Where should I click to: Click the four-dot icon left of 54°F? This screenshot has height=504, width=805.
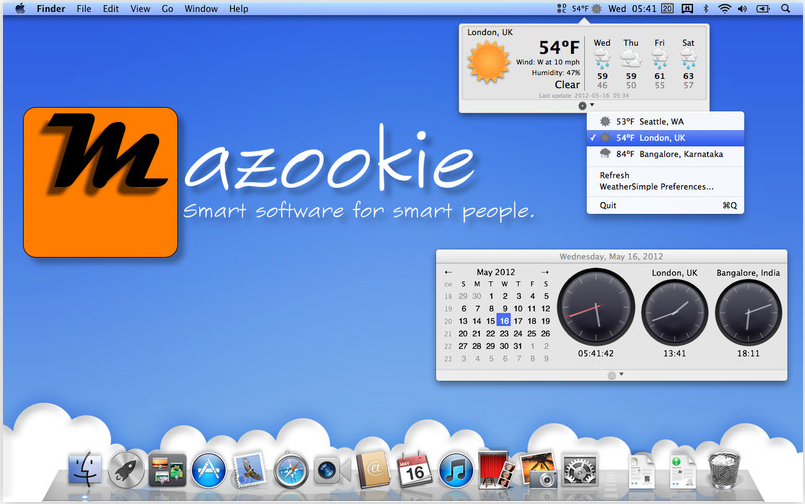point(562,8)
